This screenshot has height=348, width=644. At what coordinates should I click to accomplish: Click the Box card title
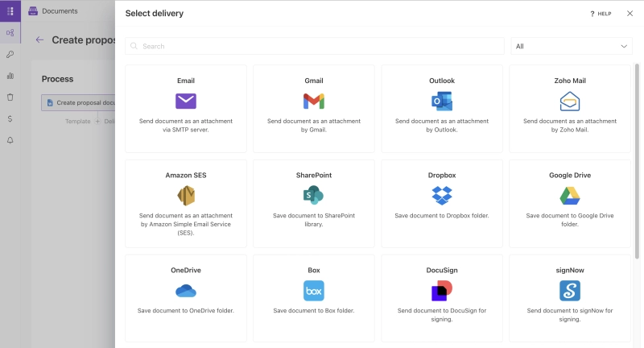coord(314,270)
